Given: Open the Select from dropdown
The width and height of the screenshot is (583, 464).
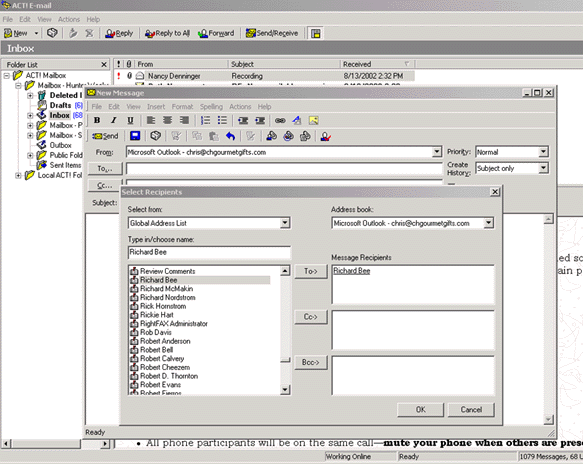Looking at the screenshot, I should 285,223.
